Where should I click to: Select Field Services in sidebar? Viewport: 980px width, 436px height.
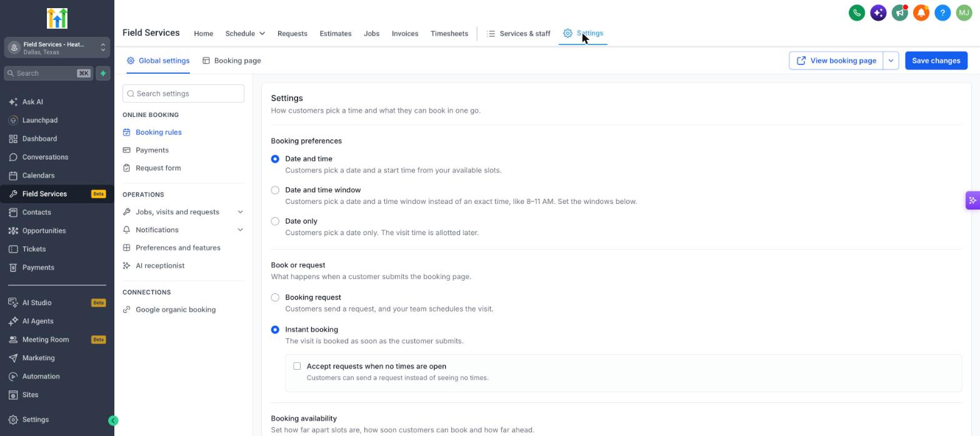(x=57, y=194)
